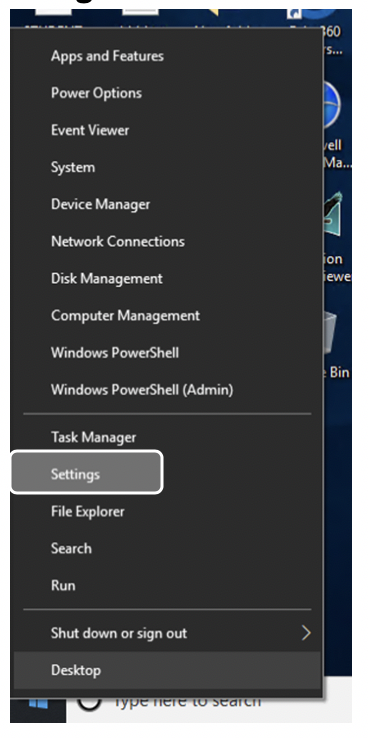
Task: Start Windows PowerShell
Action: click(x=167, y=353)
